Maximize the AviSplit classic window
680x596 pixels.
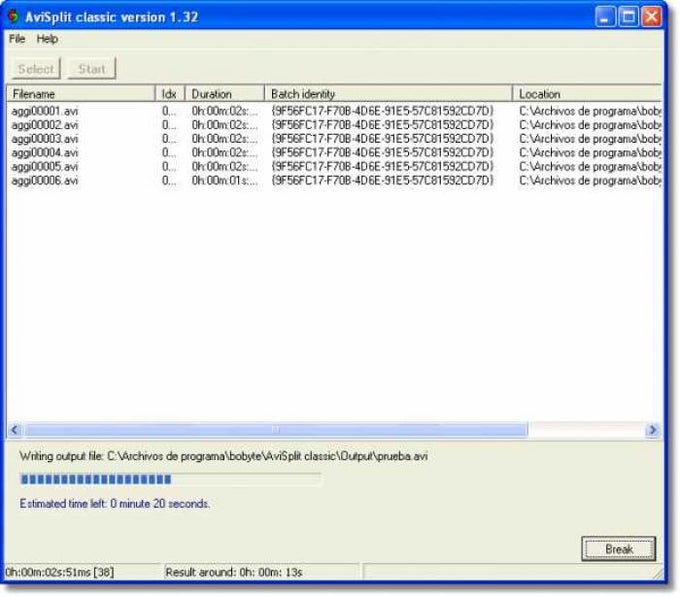point(628,17)
